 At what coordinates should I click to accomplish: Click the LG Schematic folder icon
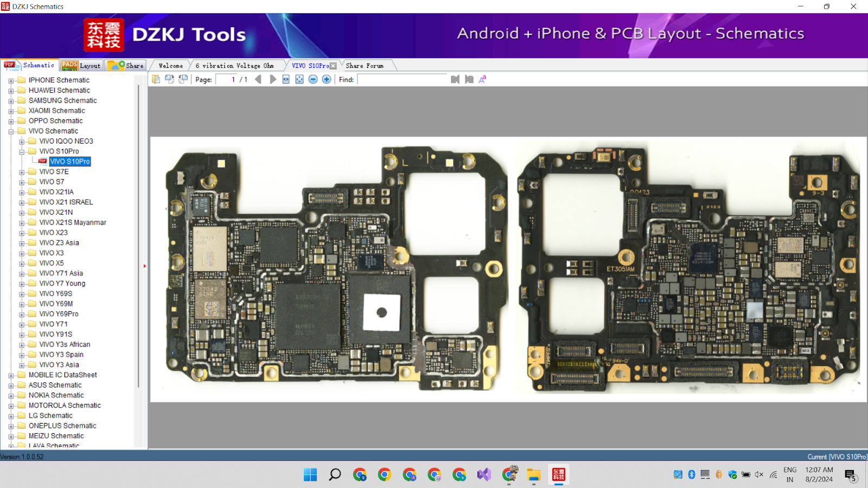point(22,415)
